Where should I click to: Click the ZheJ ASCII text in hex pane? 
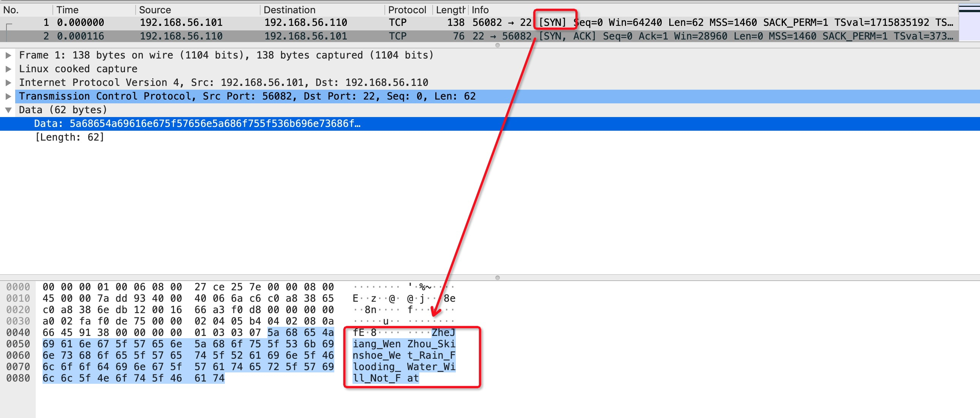click(443, 333)
